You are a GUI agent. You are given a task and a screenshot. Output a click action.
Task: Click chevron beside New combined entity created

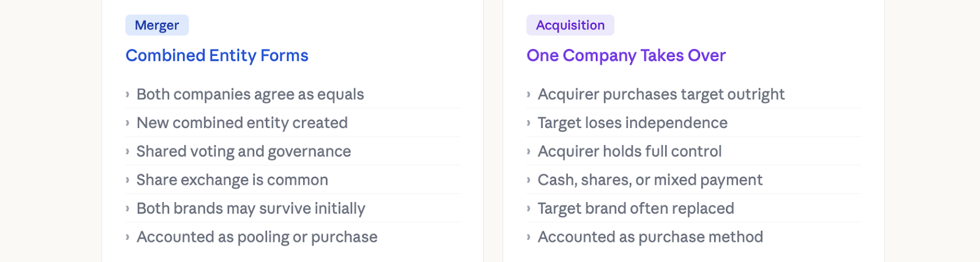(127, 123)
